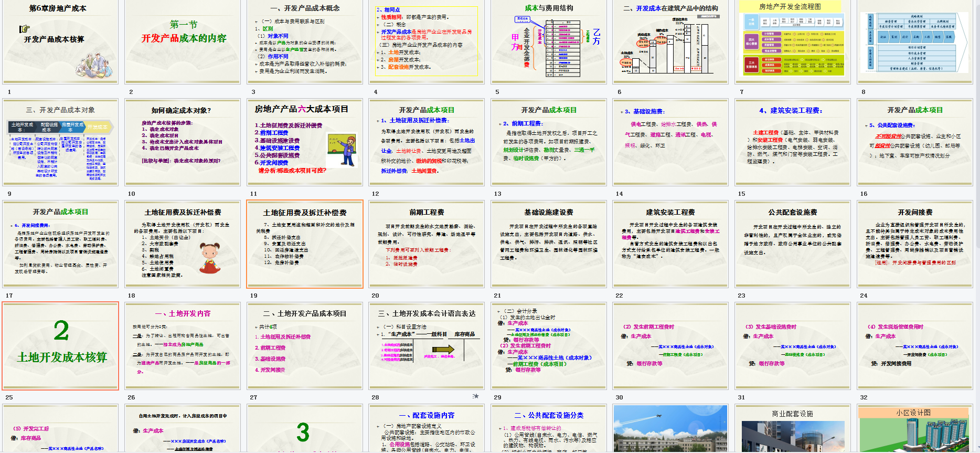Choose the slide titled '商业配套设施'

pyautogui.click(x=793, y=428)
